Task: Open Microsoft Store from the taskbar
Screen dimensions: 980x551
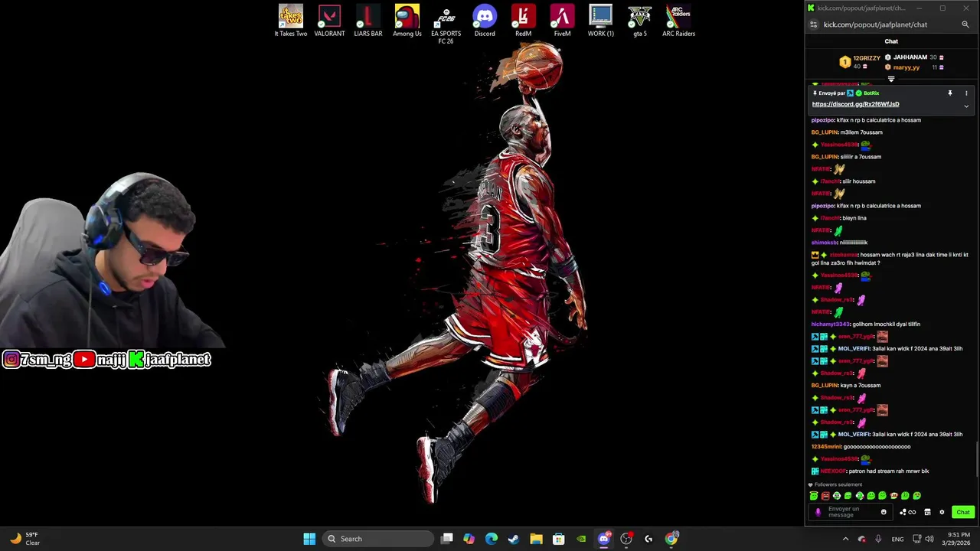Action: pos(559,539)
